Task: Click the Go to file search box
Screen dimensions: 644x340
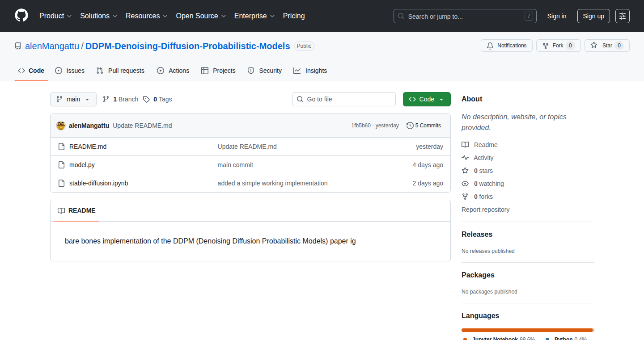Action: (x=344, y=99)
